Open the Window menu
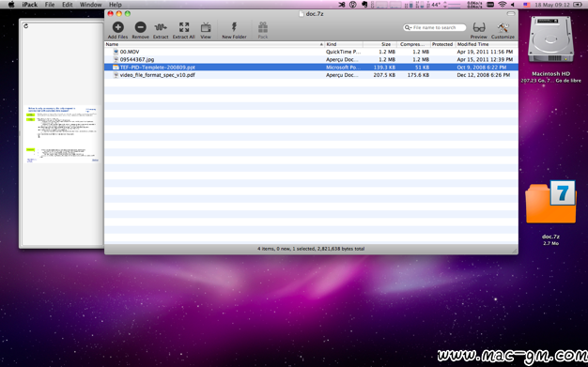This screenshot has width=588, height=367. pos(90,5)
